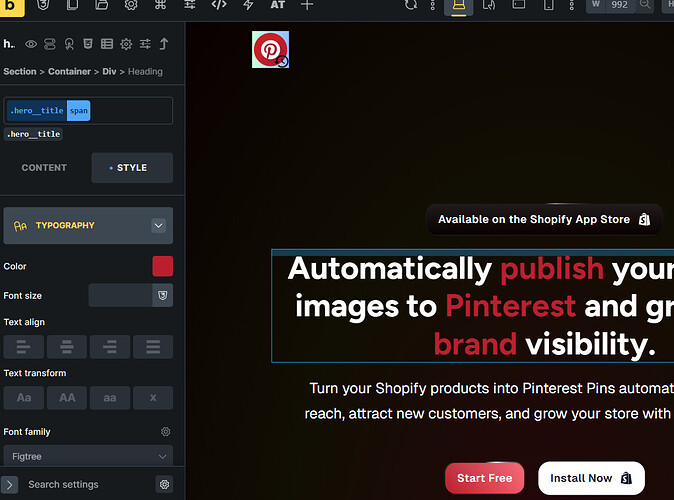The width and height of the screenshot is (674, 500).
Task: Select Div in the breadcrumb
Action: point(109,71)
